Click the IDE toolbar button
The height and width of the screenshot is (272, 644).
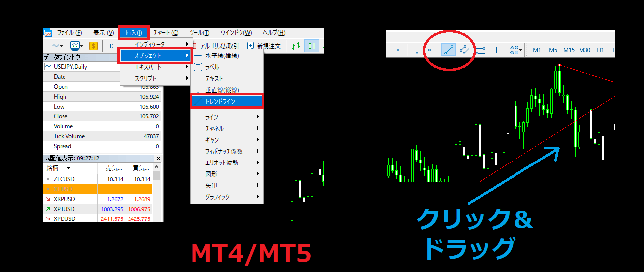[x=112, y=46]
